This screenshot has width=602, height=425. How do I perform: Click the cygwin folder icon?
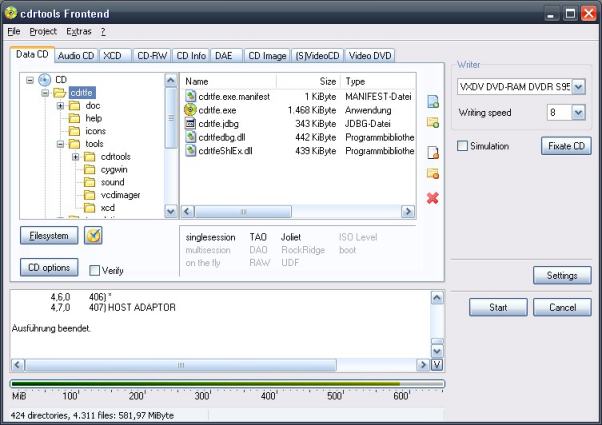click(x=89, y=169)
